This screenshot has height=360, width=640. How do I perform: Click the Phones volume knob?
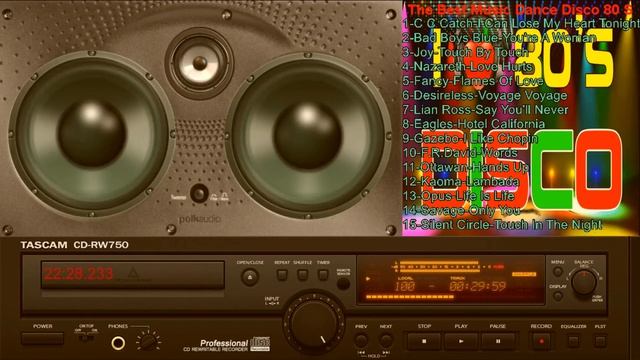[x=148, y=341]
